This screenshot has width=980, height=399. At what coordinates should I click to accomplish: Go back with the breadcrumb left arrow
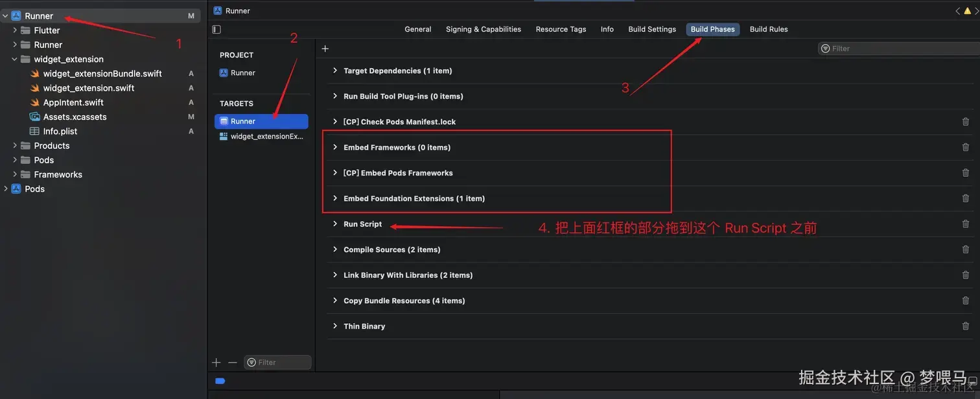(x=958, y=11)
